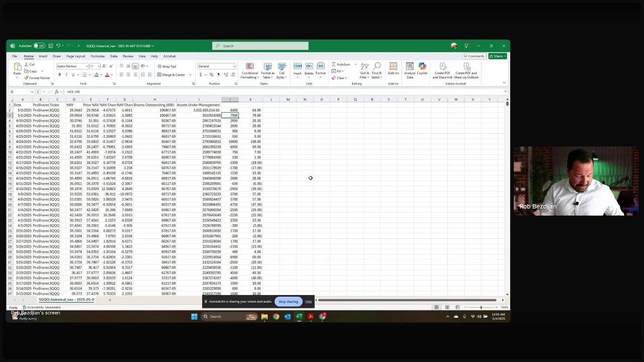Open the number format dropdown
Screen dimensions: 644x362
tap(234, 66)
